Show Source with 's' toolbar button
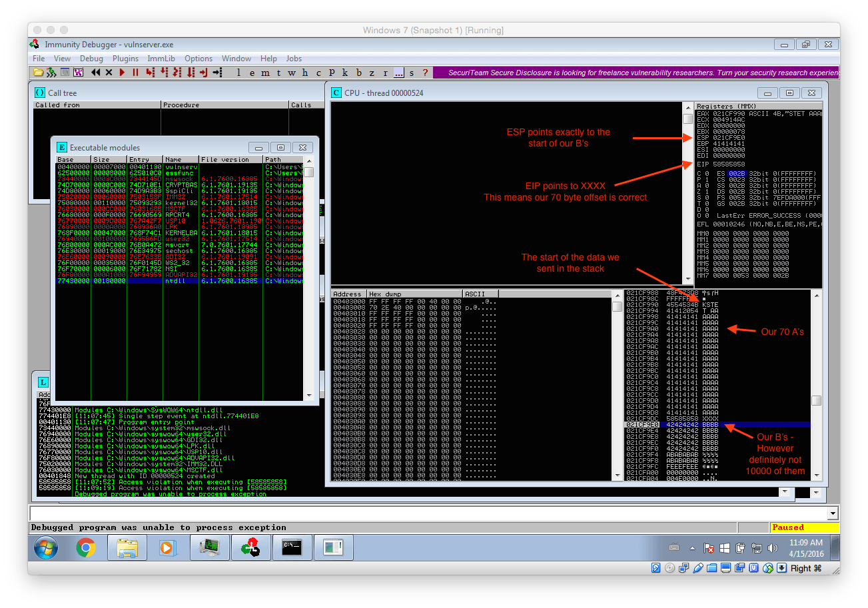The height and width of the screenshot is (608, 868). click(x=412, y=73)
